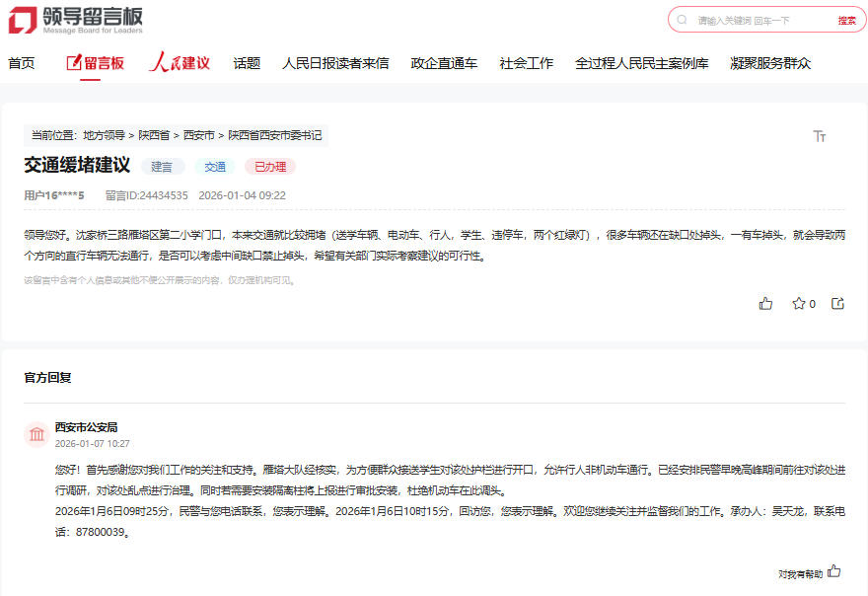868x596 pixels.
Task: Toggle the star favorite icon
Action: (798, 304)
